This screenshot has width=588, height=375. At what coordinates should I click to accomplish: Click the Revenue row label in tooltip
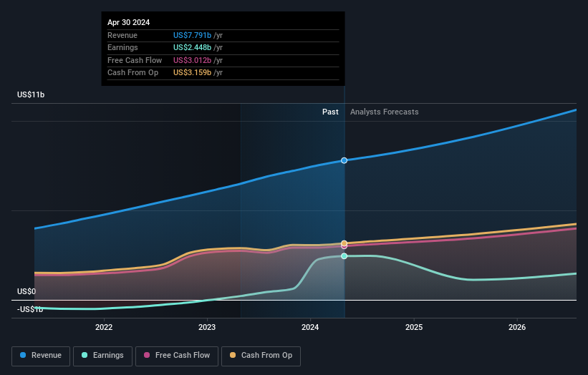122,35
